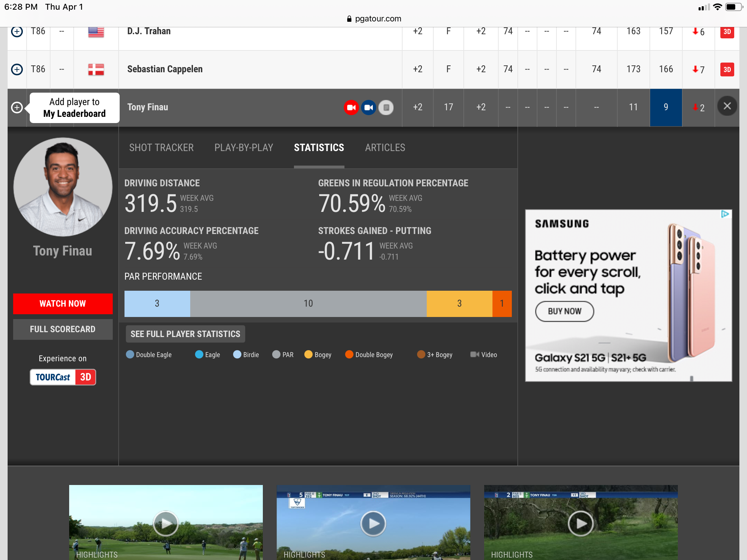Switch to the Shot Tracker tab

(161, 148)
